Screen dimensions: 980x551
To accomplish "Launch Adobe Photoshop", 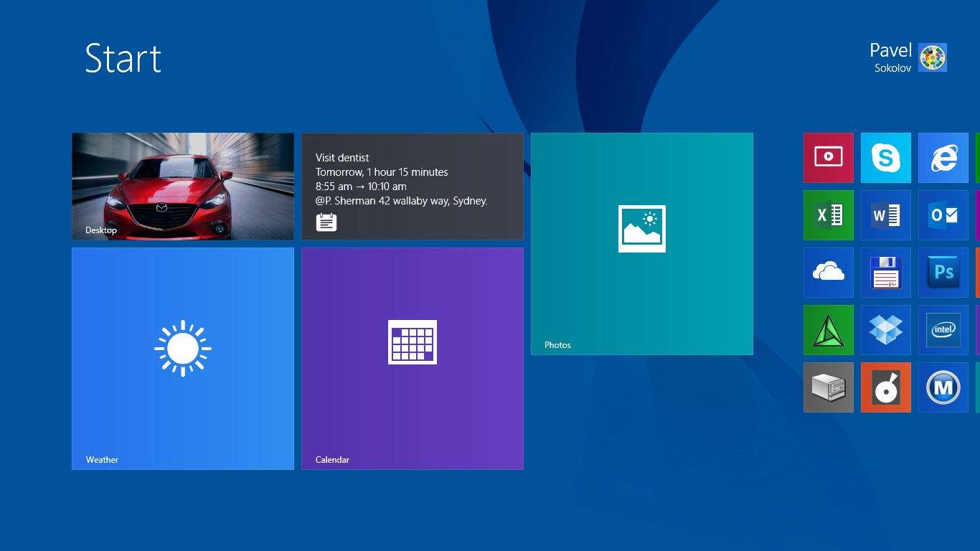I will [943, 273].
